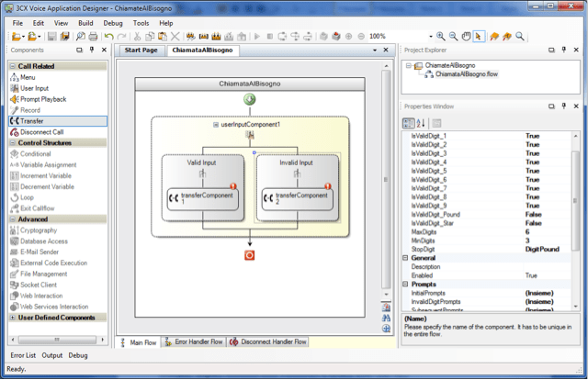Collapse the Control Structures section

coord(12,143)
